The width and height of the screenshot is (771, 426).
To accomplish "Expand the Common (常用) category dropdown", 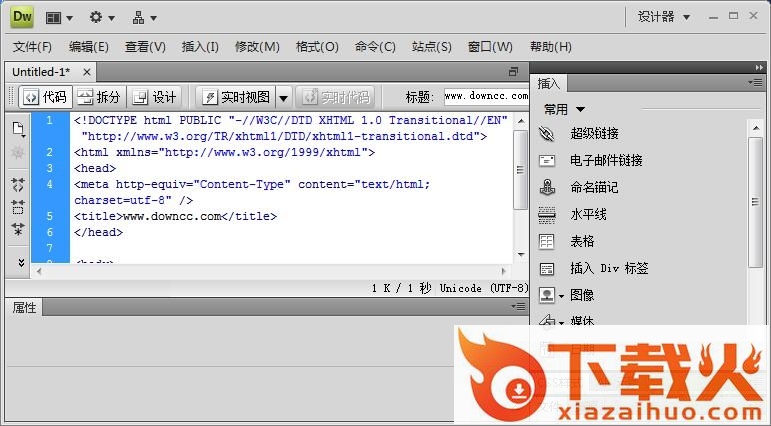I will (565, 109).
